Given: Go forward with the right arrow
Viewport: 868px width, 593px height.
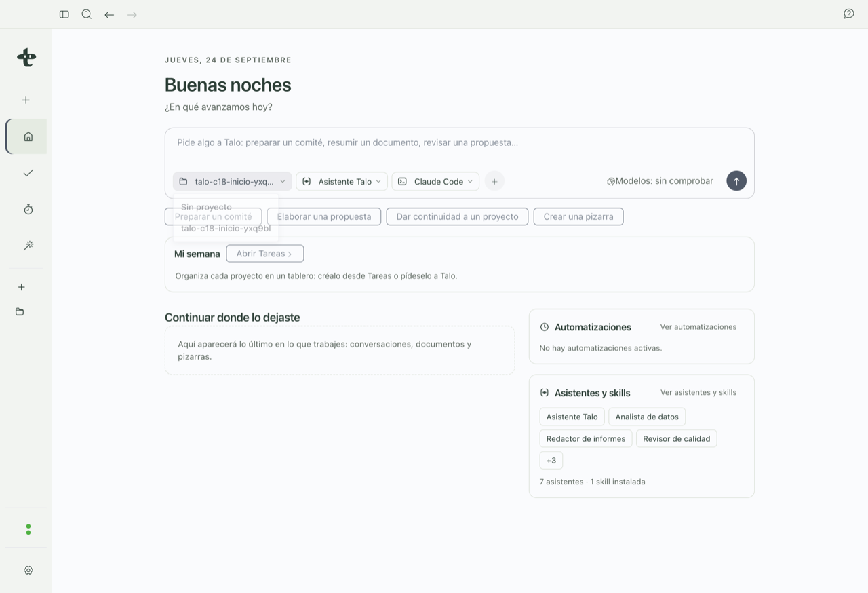Looking at the screenshot, I should pyautogui.click(x=132, y=14).
